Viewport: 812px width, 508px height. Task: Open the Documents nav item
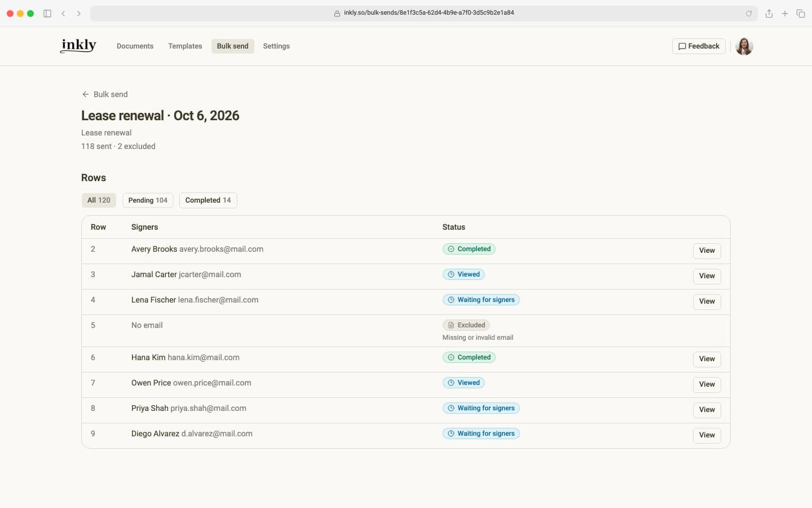[x=135, y=46]
